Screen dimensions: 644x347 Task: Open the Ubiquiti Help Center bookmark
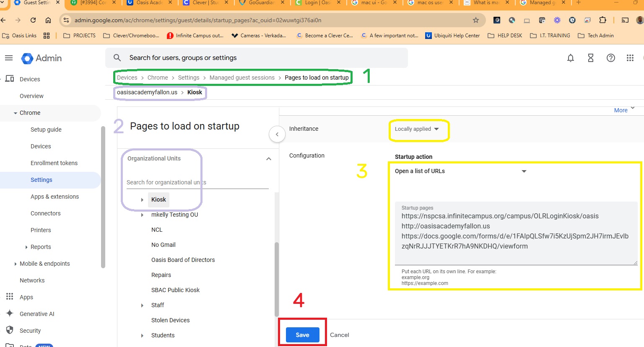click(453, 36)
